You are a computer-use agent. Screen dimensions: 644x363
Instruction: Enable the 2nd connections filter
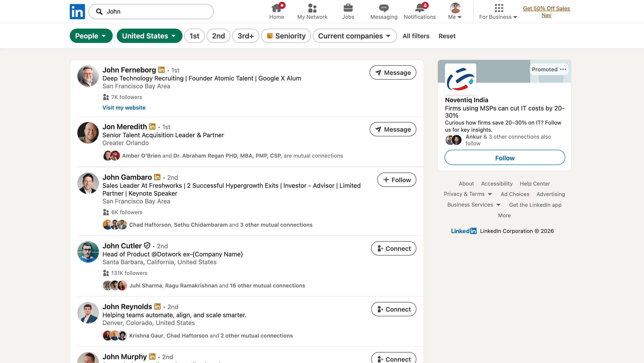point(218,36)
